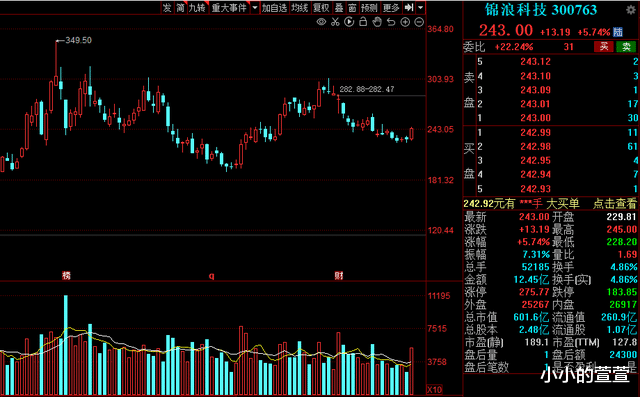
Task: Select sell level 2 price 243.01
Action: click(x=536, y=104)
